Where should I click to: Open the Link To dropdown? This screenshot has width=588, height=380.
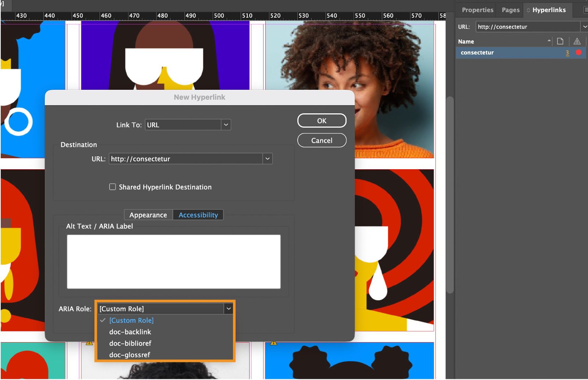(226, 125)
